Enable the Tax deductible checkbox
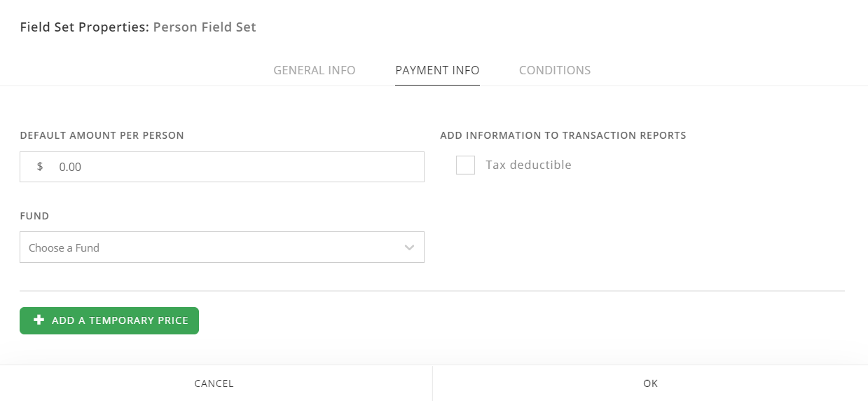 pyautogui.click(x=465, y=165)
